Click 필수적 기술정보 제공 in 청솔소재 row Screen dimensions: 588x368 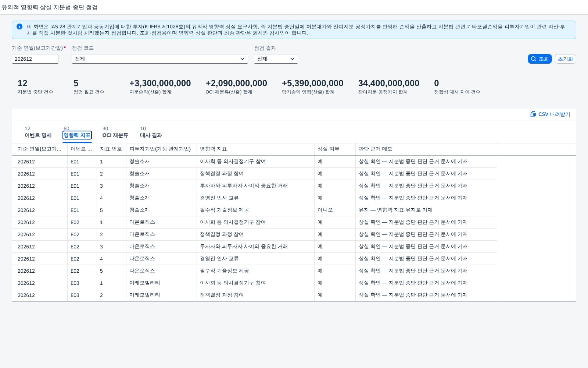click(x=225, y=210)
